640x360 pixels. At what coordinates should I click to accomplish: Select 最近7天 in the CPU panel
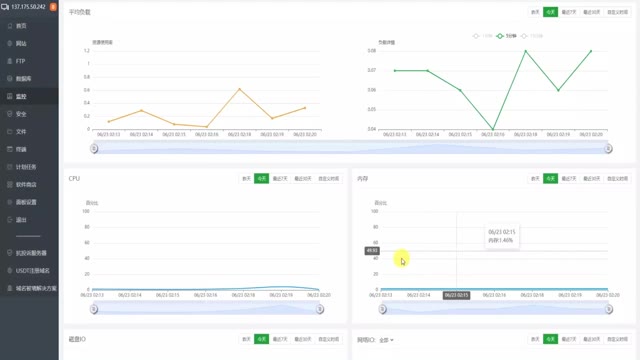(280, 179)
